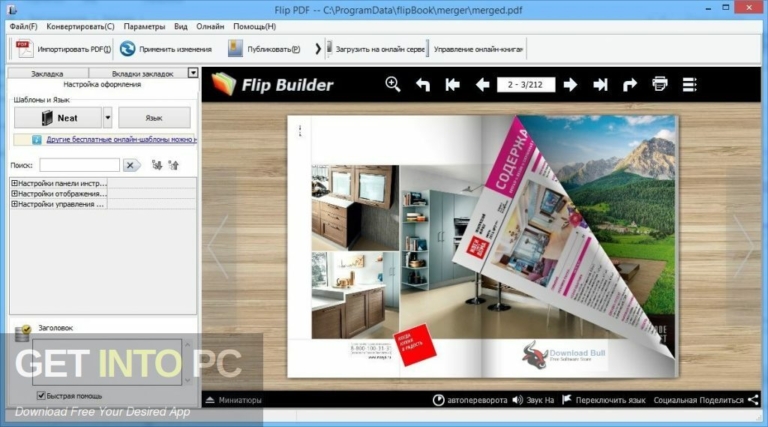Click the forward redo arrow in viewer
The image size is (768, 427).
point(630,85)
